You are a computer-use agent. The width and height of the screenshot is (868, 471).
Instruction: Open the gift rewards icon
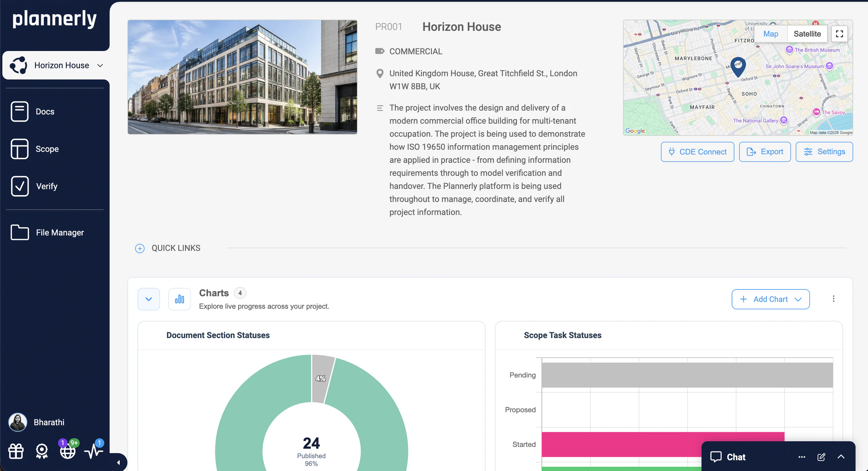click(16, 451)
